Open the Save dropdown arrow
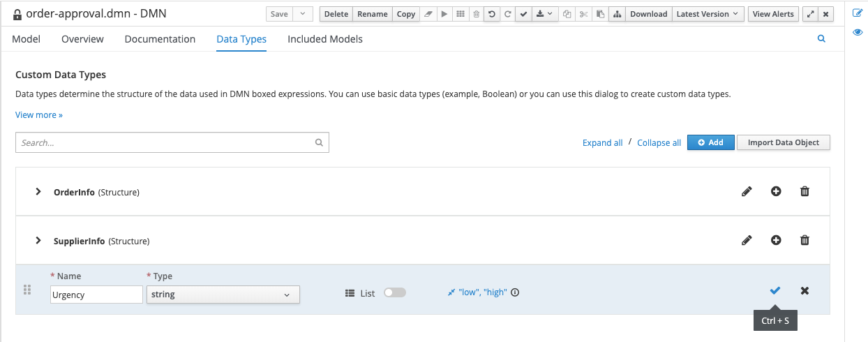Image resolution: width=868 pixels, height=342 pixels. 303,14
